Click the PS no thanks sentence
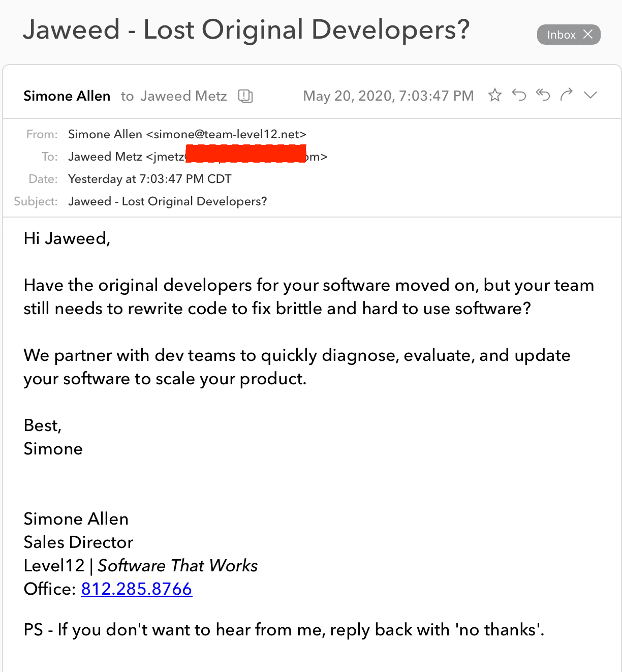Image resolution: width=622 pixels, height=672 pixels. click(284, 630)
